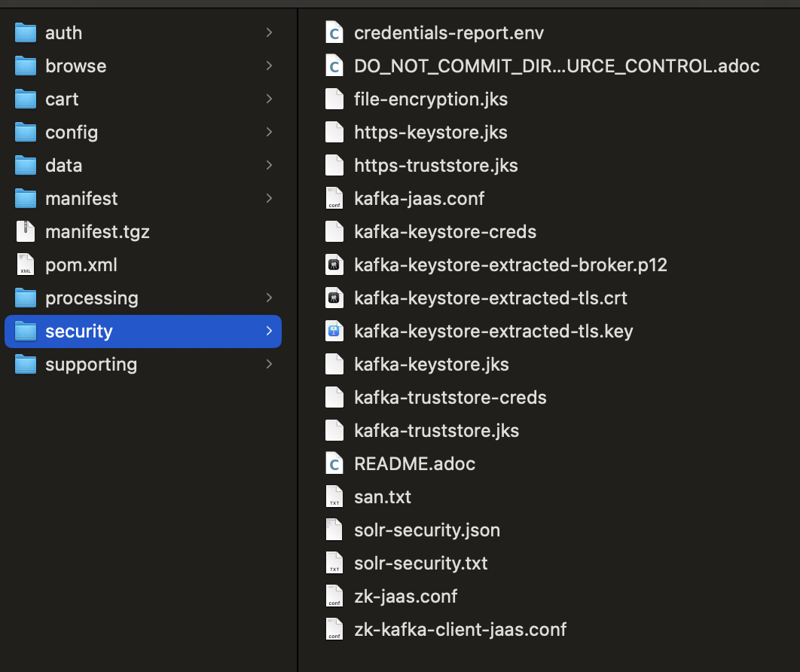Click the processing folder icon
The height and width of the screenshot is (672, 800).
[26, 298]
